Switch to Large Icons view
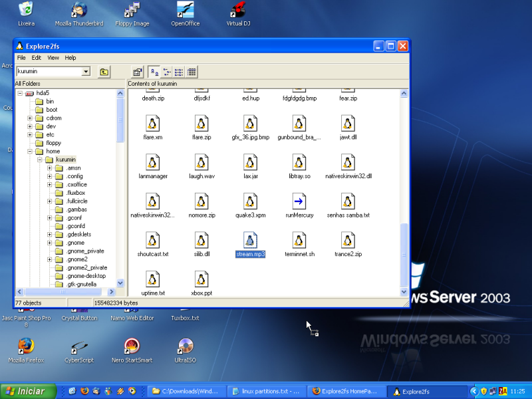 click(x=154, y=72)
